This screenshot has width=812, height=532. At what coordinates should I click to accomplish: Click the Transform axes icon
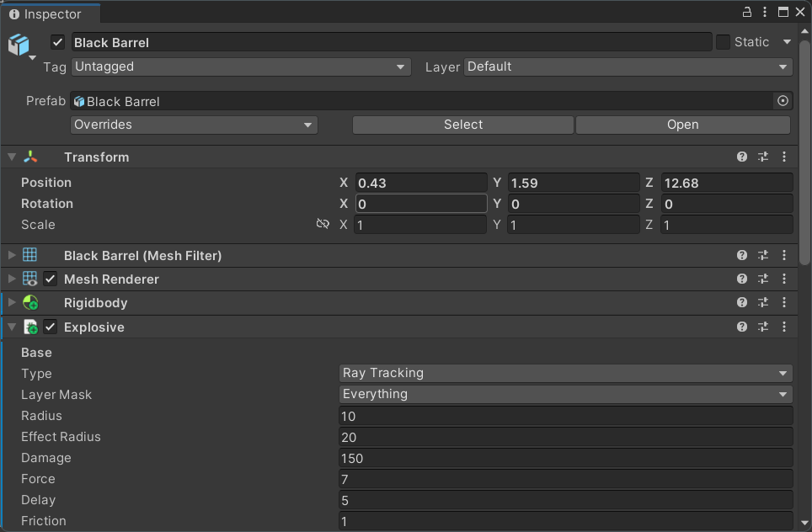coord(30,157)
